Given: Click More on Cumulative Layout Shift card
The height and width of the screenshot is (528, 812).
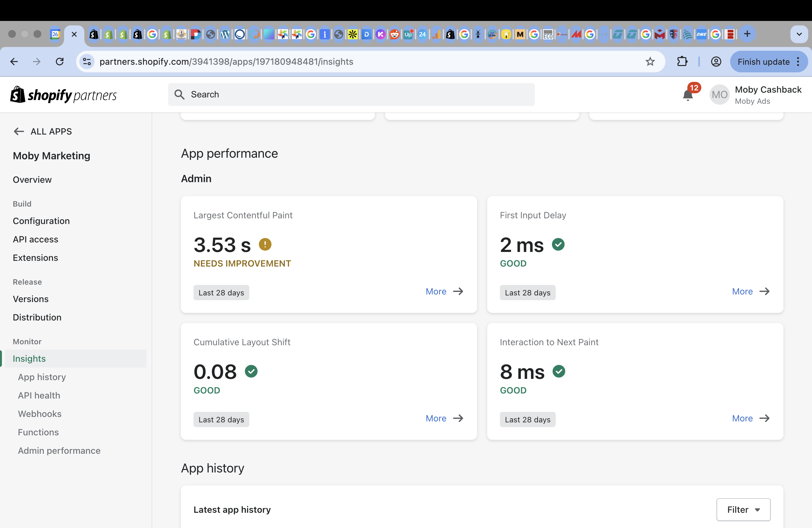Looking at the screenshot, I should coord(444,419).
